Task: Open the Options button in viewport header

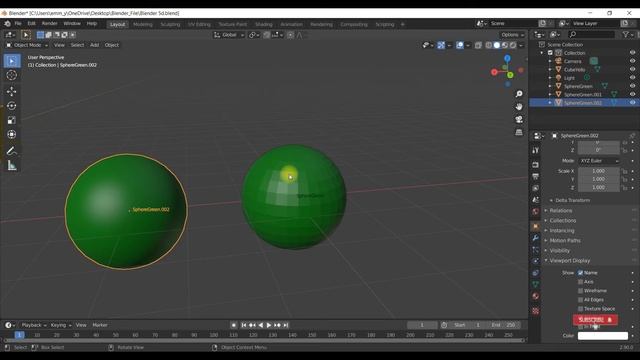Action: coord(512,35)
